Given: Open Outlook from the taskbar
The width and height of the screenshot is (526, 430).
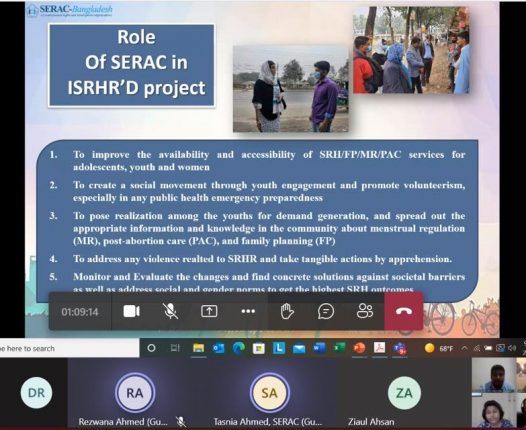Looking at the screenshot, I should click(218, 348).
